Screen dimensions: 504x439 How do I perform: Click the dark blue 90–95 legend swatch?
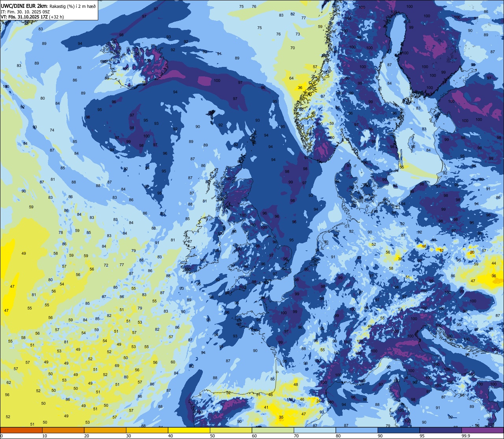398,430
